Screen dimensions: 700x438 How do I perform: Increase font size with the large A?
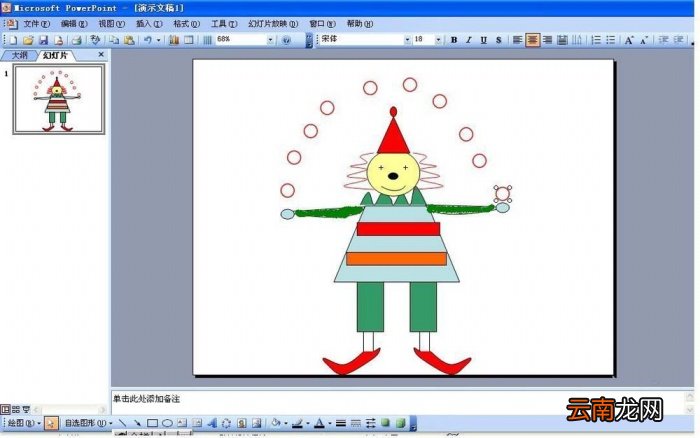pos(629,40)
